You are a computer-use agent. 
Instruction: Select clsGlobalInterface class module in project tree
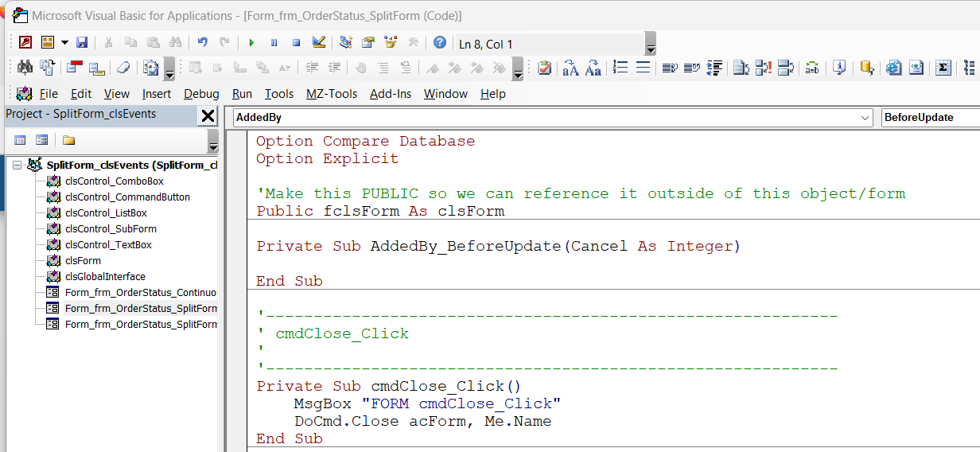click(x=105, y=277)
